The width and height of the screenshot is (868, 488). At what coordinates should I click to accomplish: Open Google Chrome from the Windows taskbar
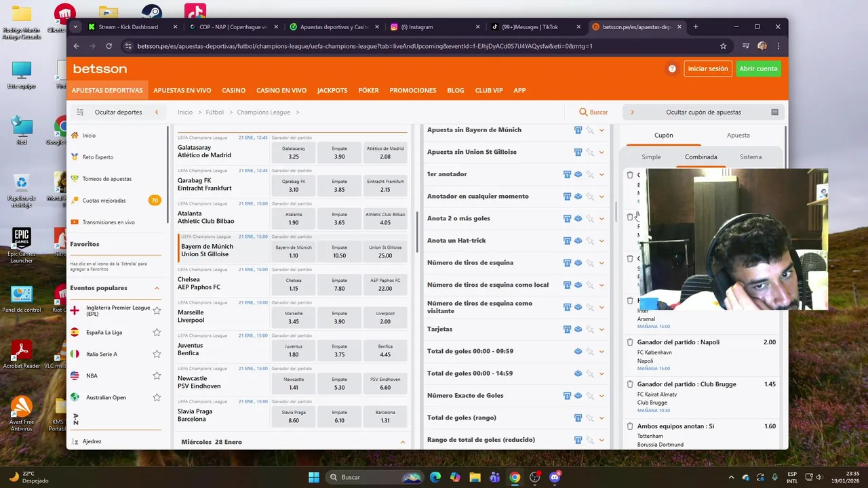pyautogui.click(x=515, y=477)
